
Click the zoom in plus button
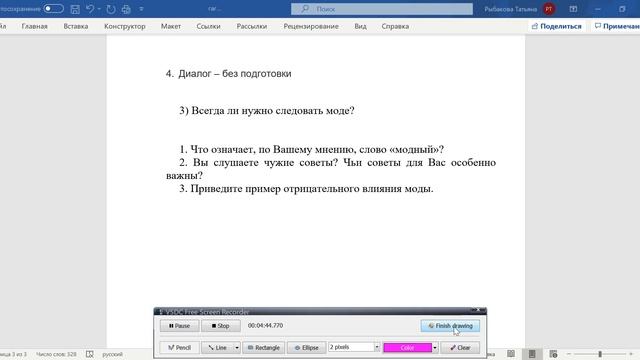coord(631,354)
